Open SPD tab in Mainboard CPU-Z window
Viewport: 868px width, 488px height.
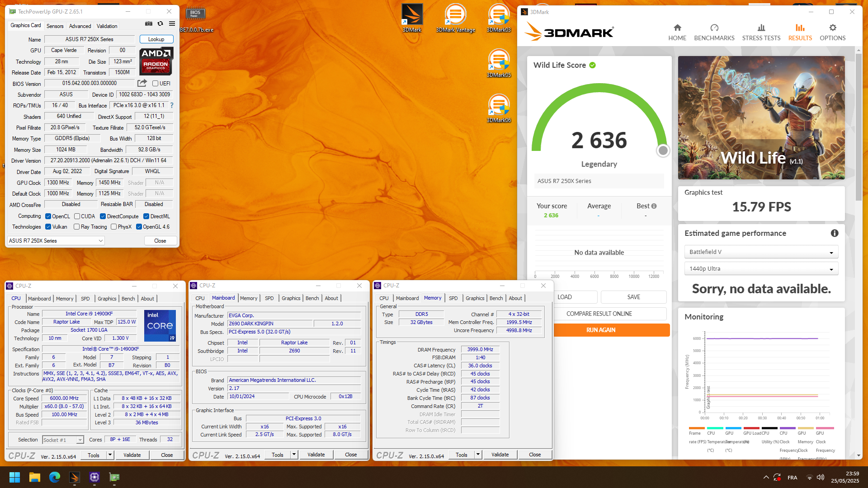269,298
